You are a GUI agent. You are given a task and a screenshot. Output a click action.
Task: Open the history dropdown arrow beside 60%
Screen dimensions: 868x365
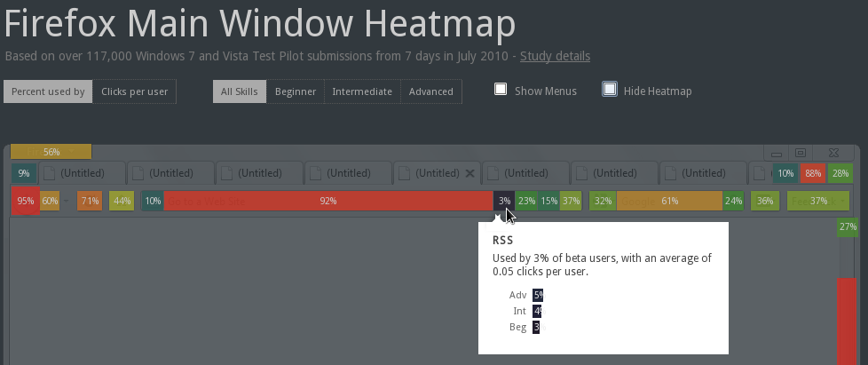pos(66,201)
